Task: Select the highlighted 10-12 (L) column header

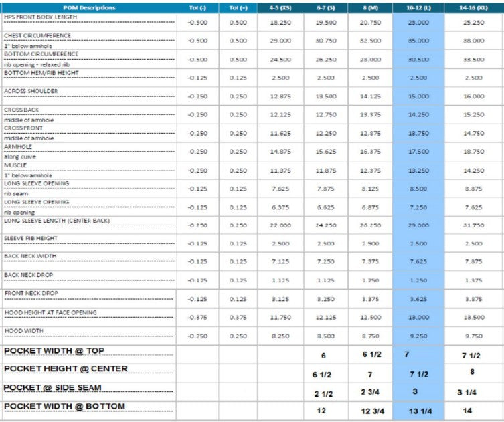Action: [418, 8]
